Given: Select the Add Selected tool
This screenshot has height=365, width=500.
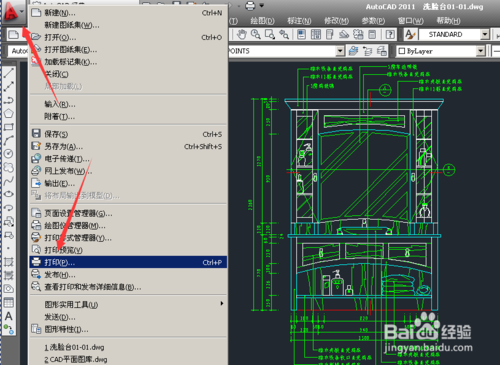Looking at the screenshot, I should pos(9,330).
